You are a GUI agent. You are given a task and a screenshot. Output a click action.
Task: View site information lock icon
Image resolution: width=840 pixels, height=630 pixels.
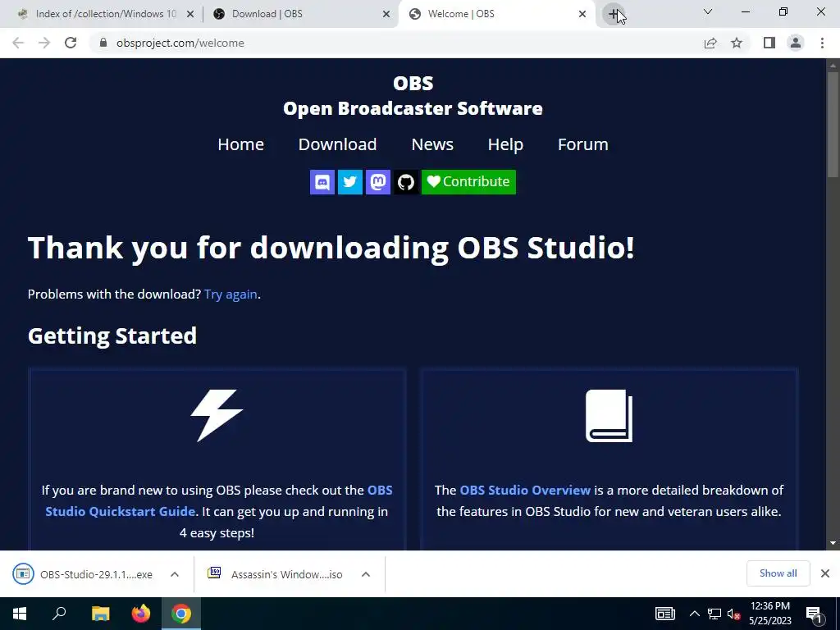[103, 43]
